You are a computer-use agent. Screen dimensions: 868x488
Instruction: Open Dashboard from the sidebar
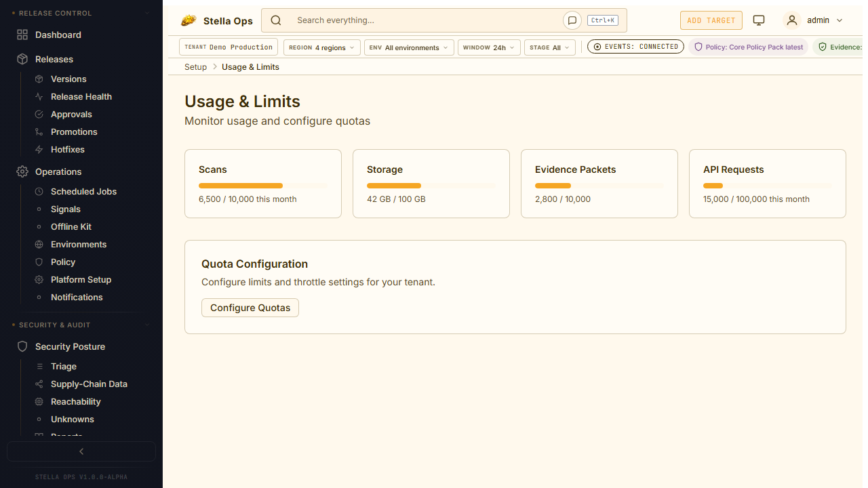(x=58, y=35)
